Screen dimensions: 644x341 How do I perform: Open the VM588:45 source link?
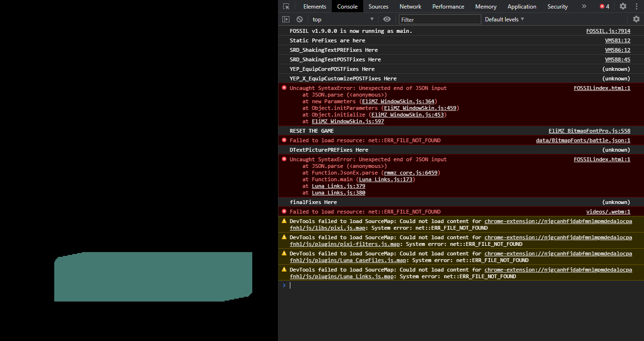point(617,59)
